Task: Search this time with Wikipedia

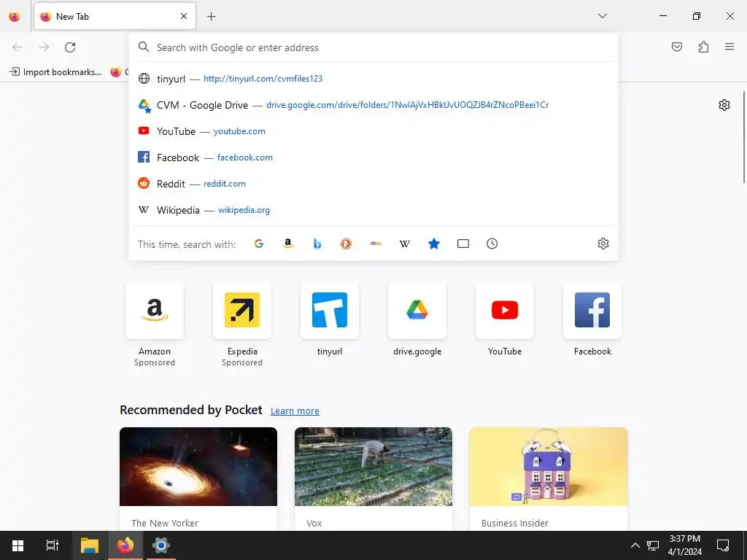Action: pyautogui.click(x=405, y=244)
